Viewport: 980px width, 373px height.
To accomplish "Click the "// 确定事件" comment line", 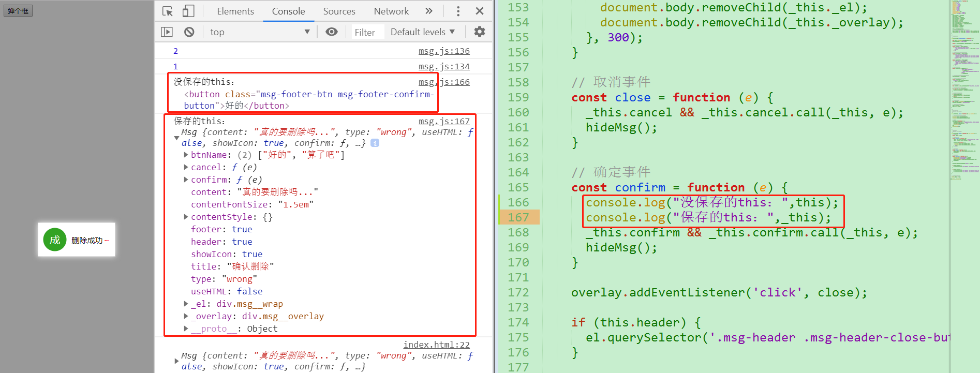I will 611,172.
